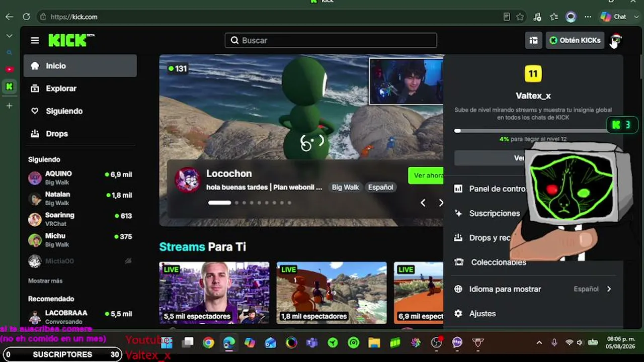Open the Español language tag
644x362 pixels.
pyautogui.click(x=380, y=187)
